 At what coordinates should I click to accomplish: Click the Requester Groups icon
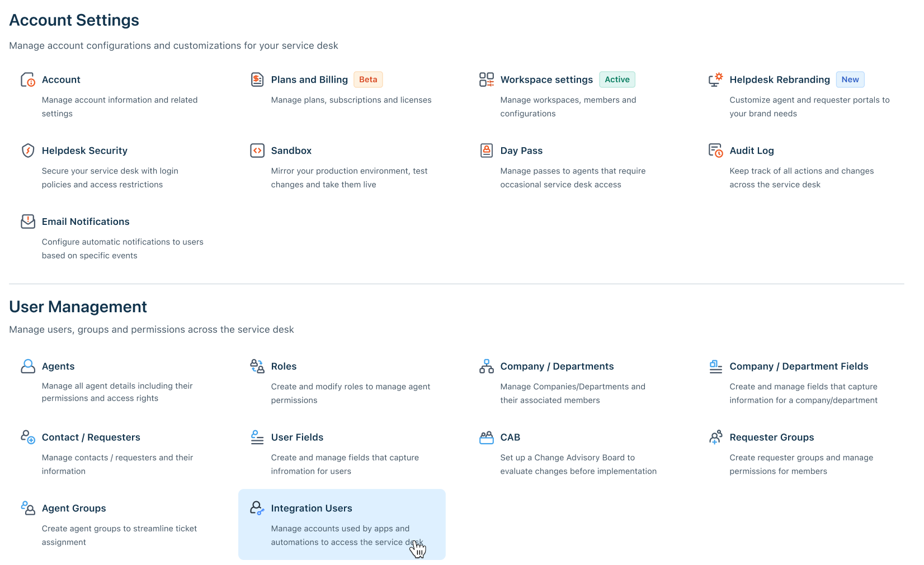tap(716, 437)
